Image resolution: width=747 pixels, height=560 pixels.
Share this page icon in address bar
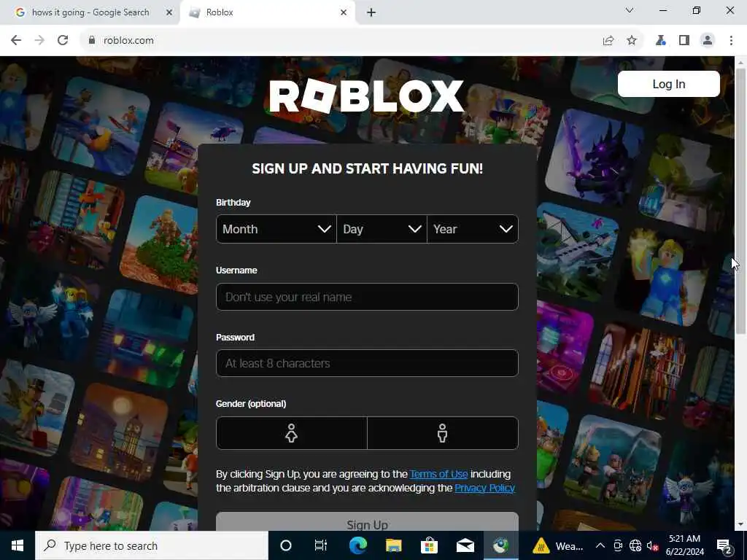608,41
